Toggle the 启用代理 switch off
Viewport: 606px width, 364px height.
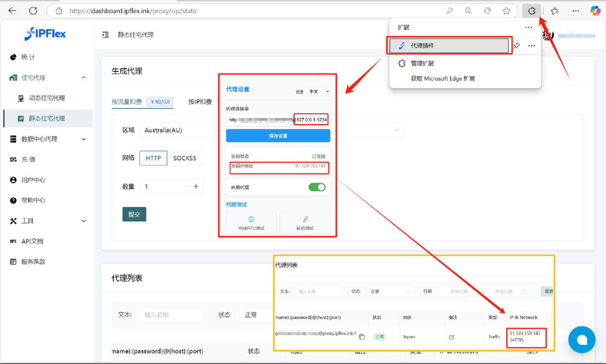[x=317, y=187]
